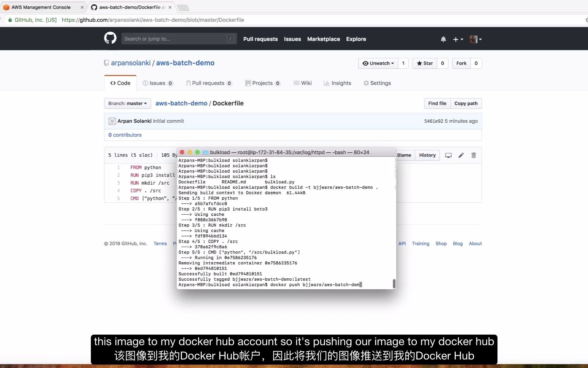Click the Find file button
This screenshot has width=588, height=368.
click(437, 104)
